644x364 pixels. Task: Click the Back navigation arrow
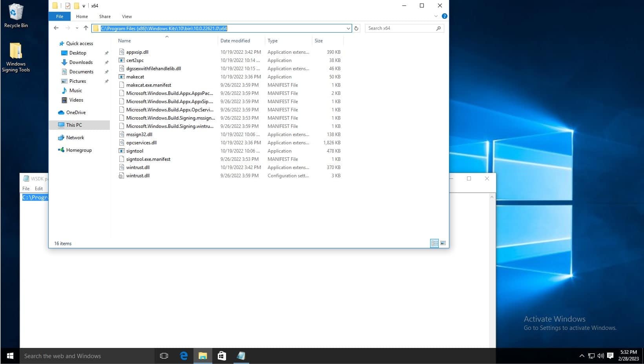click(56, 28)
